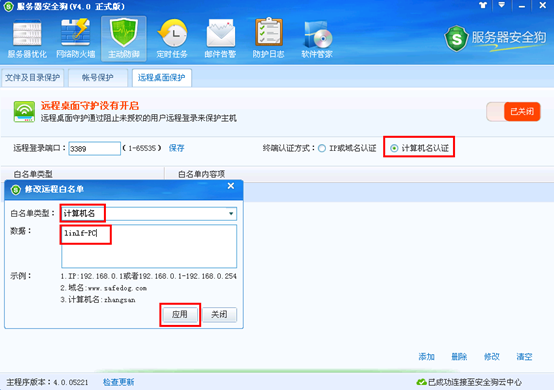Minimize the 服务器安全狗 window
This screenshot has width=554, height=390.
click(x=522, y=6)
